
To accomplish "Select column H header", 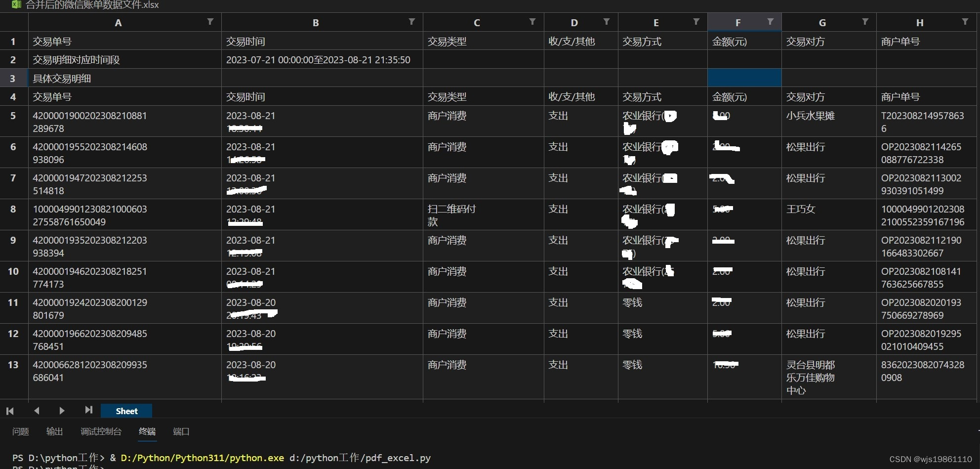I will pyautogui.click(x=920, y=23).
